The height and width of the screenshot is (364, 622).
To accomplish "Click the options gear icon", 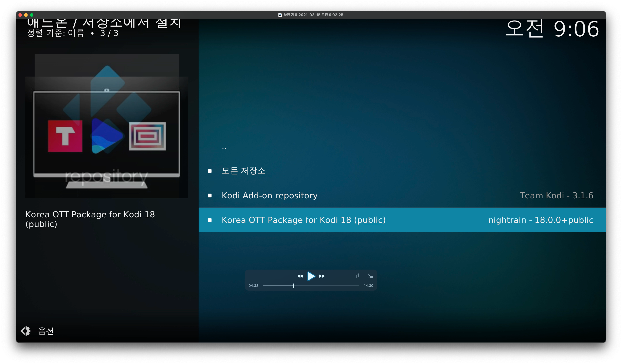I will point(25,331).
